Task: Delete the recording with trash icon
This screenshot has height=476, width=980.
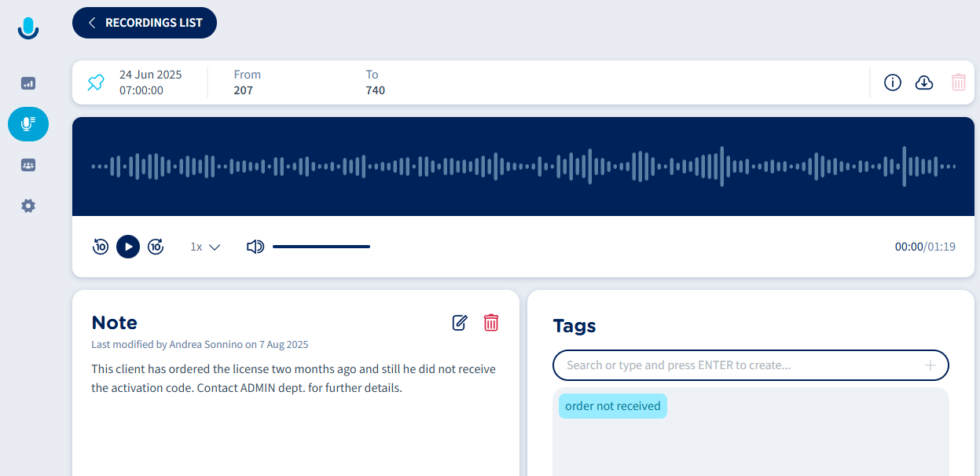Action: [958, 82]
